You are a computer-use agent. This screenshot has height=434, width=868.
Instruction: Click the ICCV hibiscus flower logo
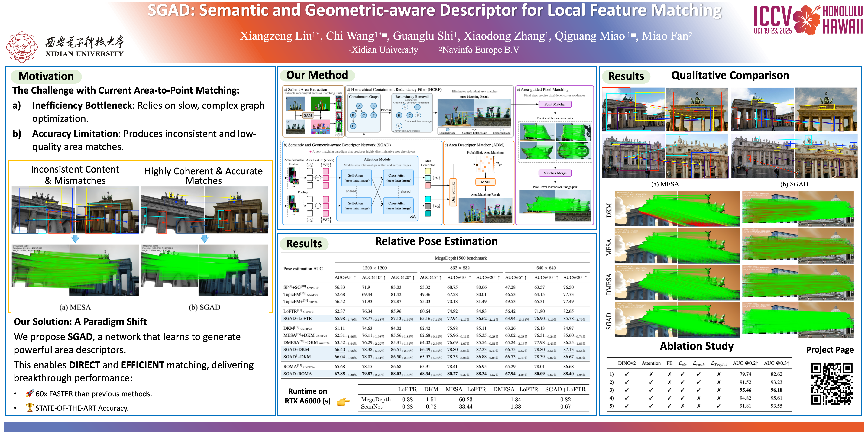tap(806, 20)
